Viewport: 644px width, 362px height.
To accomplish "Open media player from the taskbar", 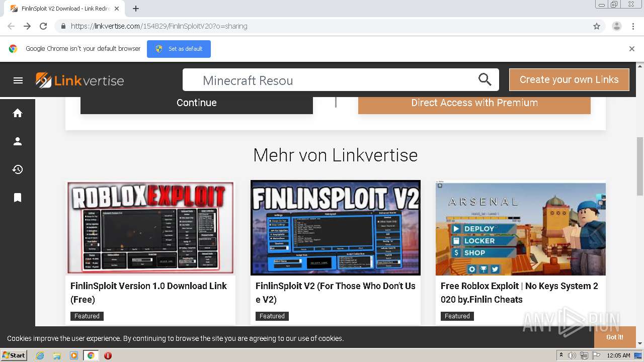I will click(x=74, y=355).
